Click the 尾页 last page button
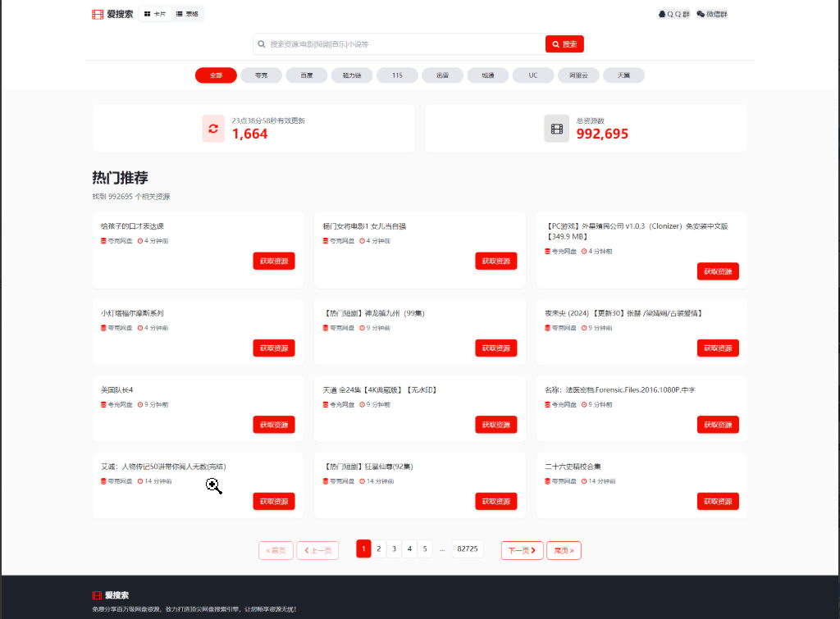The width and height of the screenshot is (840, 619). 564,550
